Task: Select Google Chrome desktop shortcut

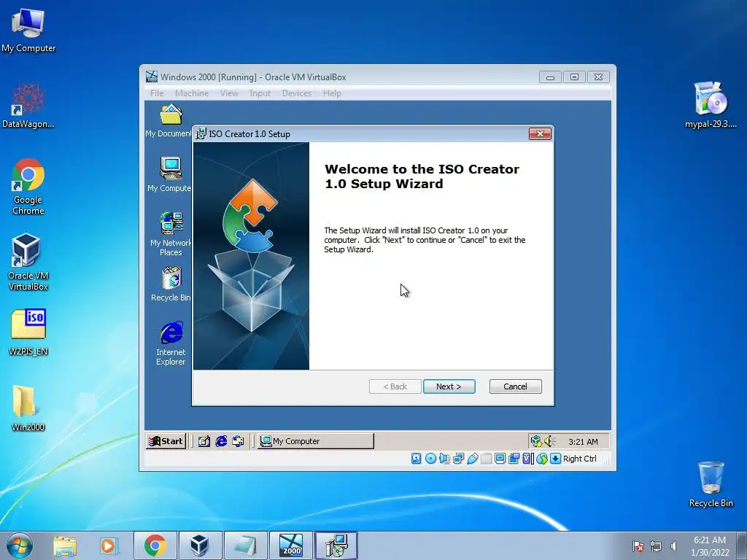Action: tap(28, 187)
